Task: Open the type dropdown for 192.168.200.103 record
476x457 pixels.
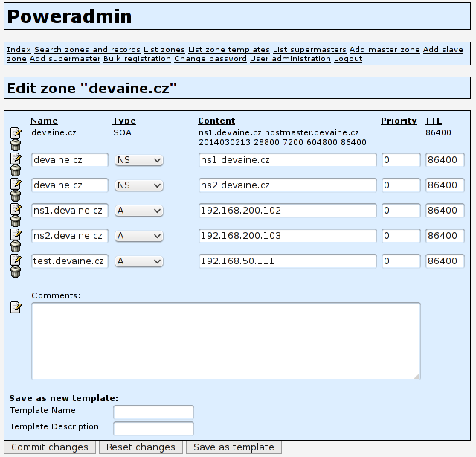Action: (139, 236)
